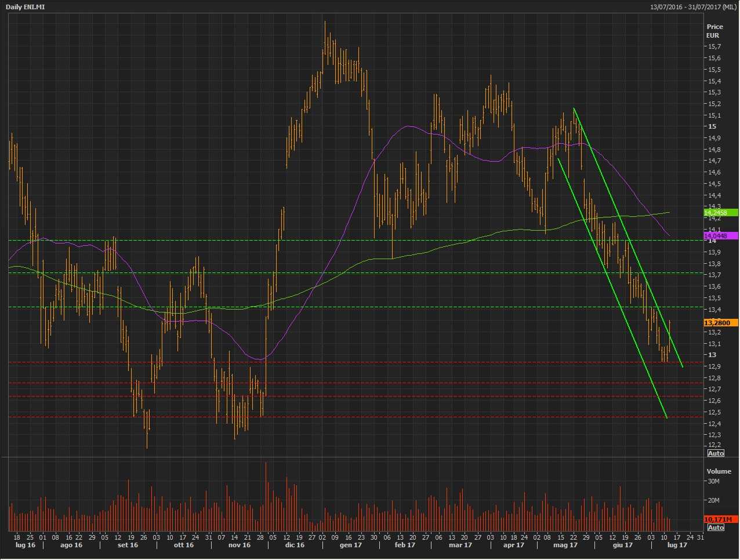This screenshot has height=560, width=740.
Task: Select the bold 13 price level on axis
Action: pyautogui.click(x=712, y=355)
